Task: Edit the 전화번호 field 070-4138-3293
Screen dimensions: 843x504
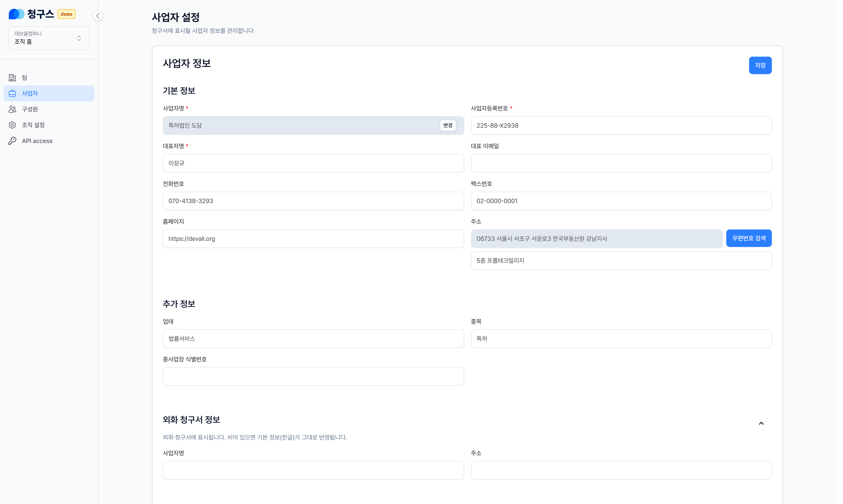Action: 313,201
